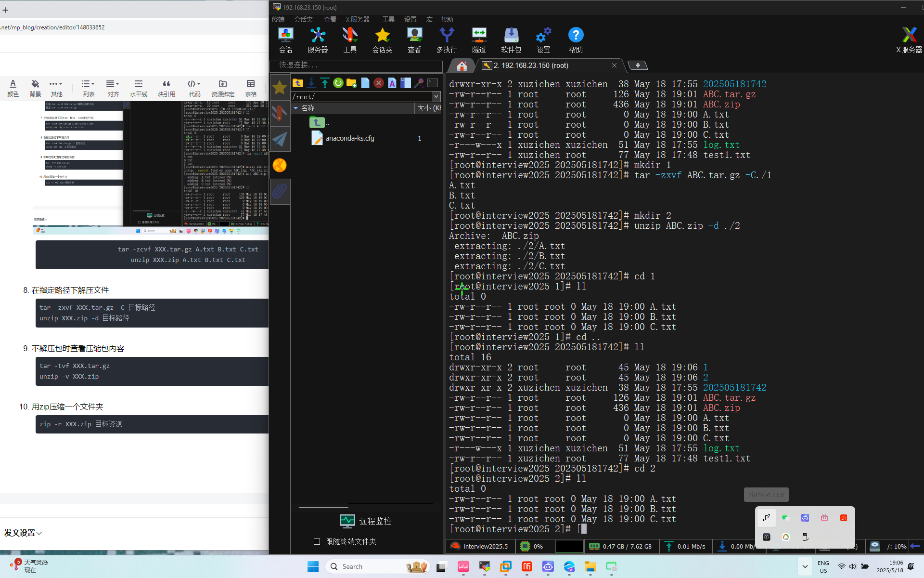Click the create new folder icon
The image size is (924, 578).
351,83
